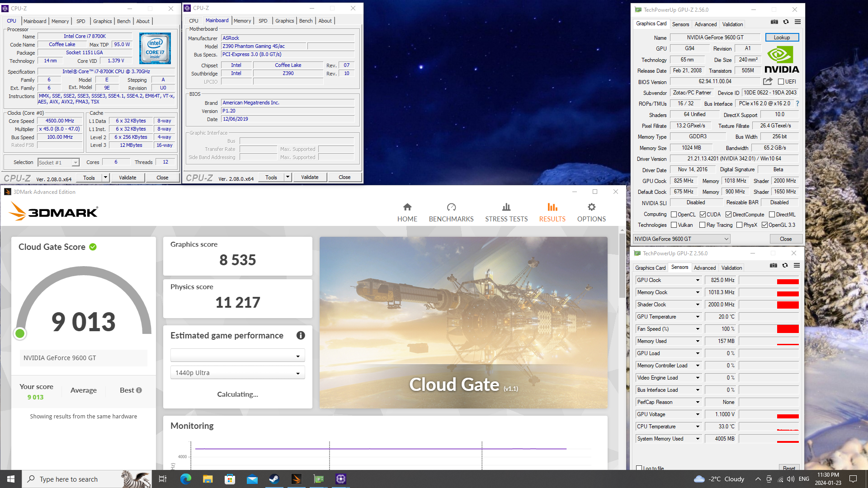Open the 3DMark HOME section

pyautogui.click(x=407, y=212)
